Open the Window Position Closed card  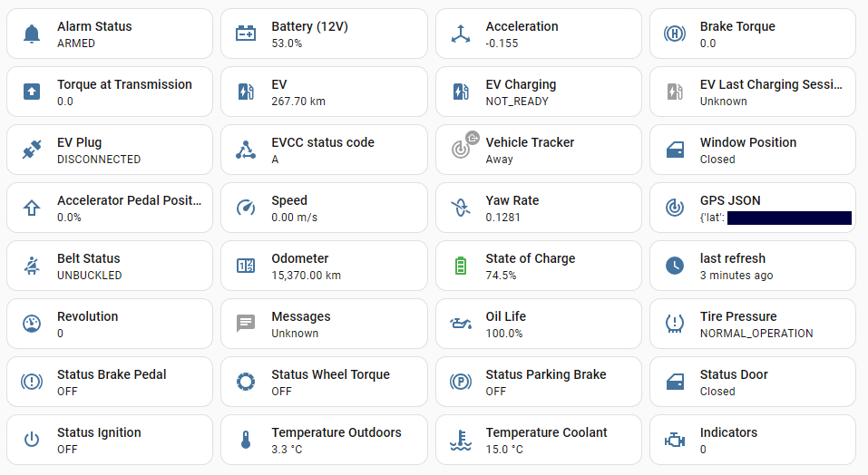click(x=752, y=150)
